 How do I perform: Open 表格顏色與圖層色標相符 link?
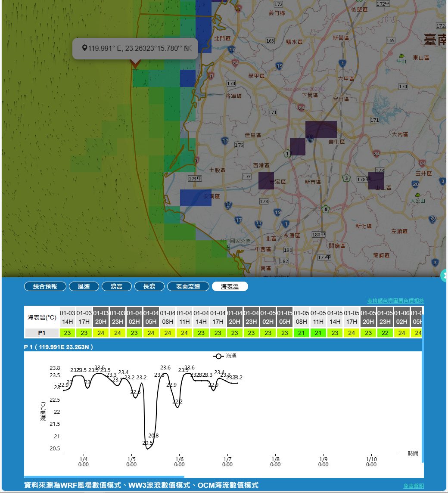[395, 301]
